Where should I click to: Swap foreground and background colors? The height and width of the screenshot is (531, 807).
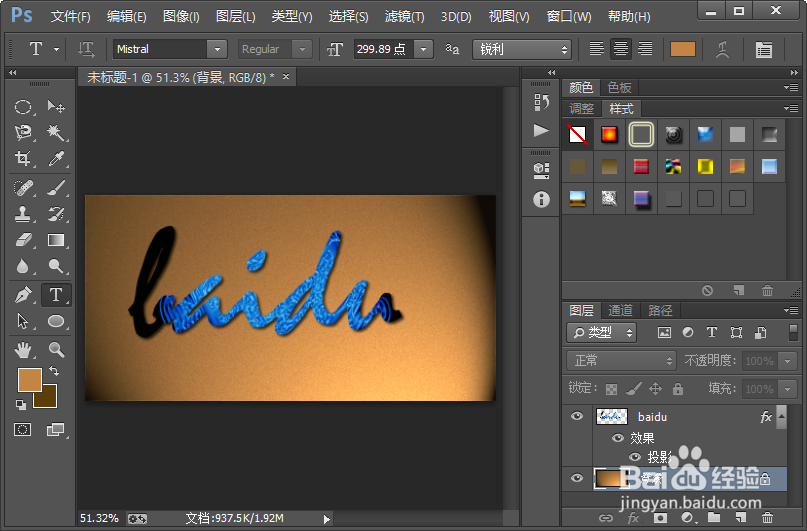click(x=54, y=370)
